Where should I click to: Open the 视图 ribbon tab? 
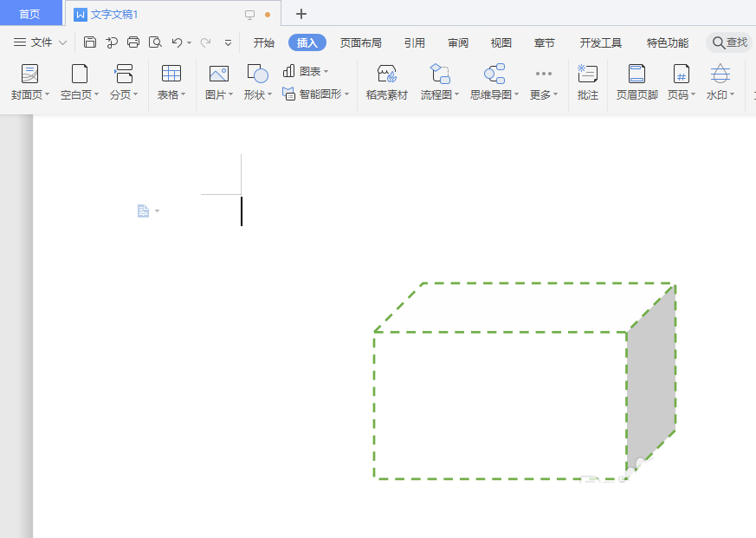click(x=501, y=42)
